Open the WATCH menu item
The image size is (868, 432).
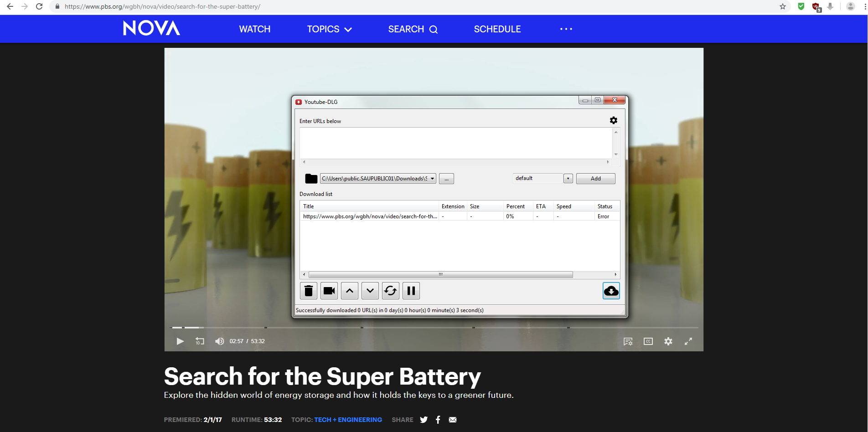pyautogui.click(x=254, y=29)
